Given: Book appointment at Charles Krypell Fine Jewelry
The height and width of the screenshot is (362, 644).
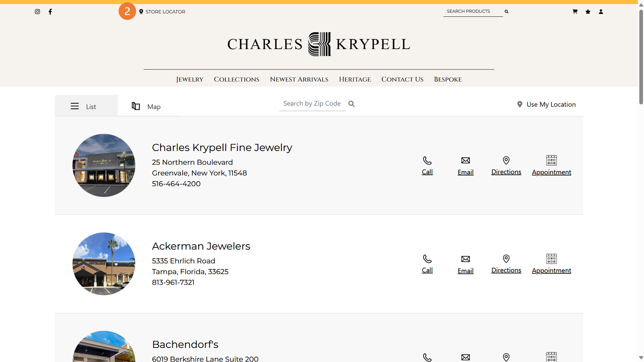Looking at the screenshot, I should (x=551, y=165).
